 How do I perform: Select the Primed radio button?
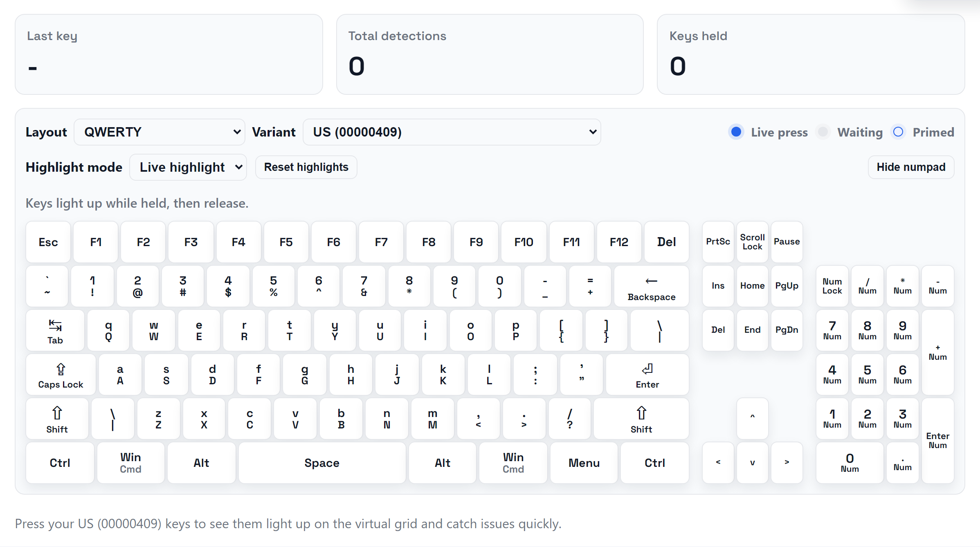pyautogui.click(x=898, y=132)
